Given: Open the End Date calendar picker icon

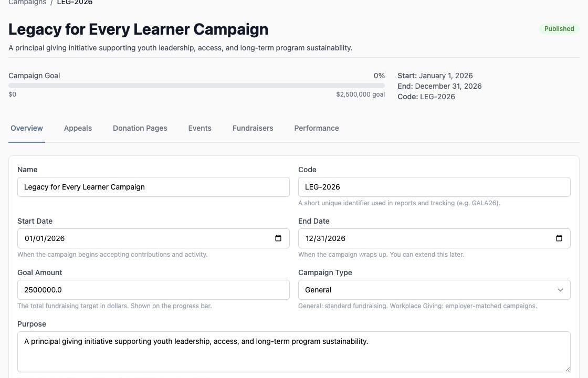Looking at the screenshot, I should (559, 238).
